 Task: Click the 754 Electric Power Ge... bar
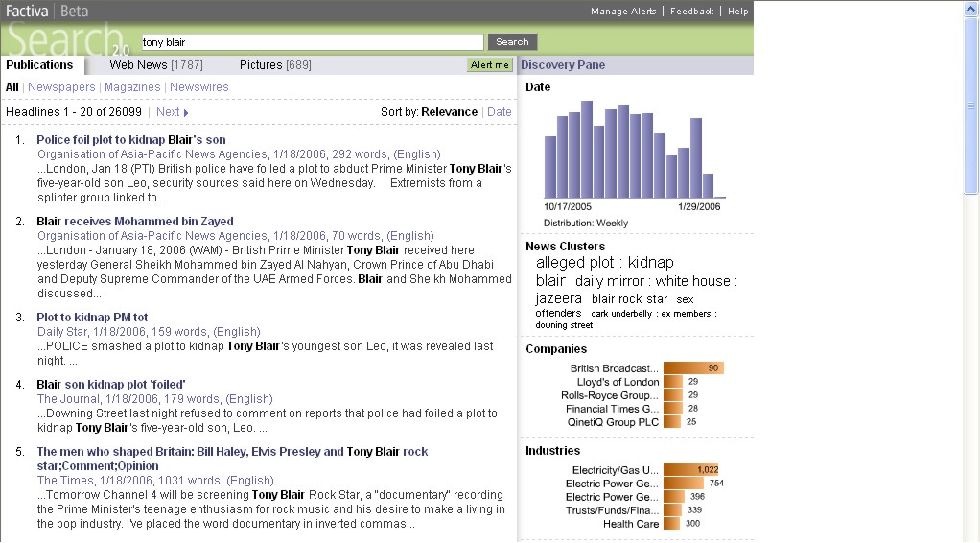tap(684, 483)
